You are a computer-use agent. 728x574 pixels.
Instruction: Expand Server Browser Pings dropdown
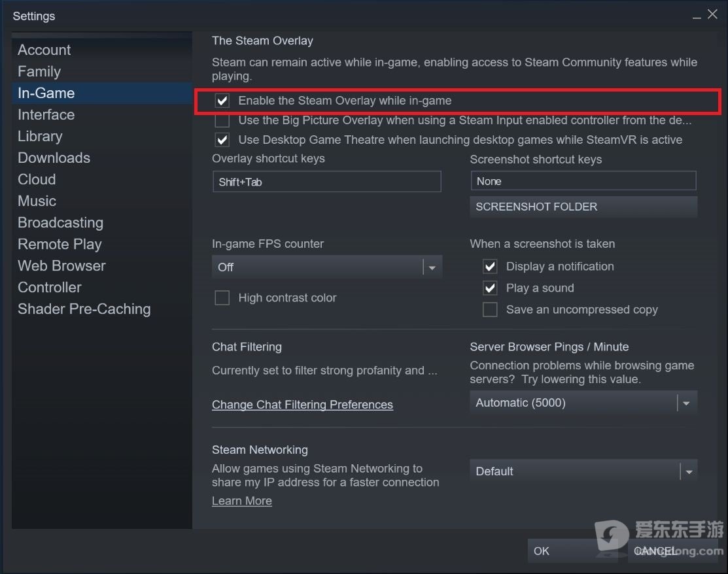tap(583, 403)
